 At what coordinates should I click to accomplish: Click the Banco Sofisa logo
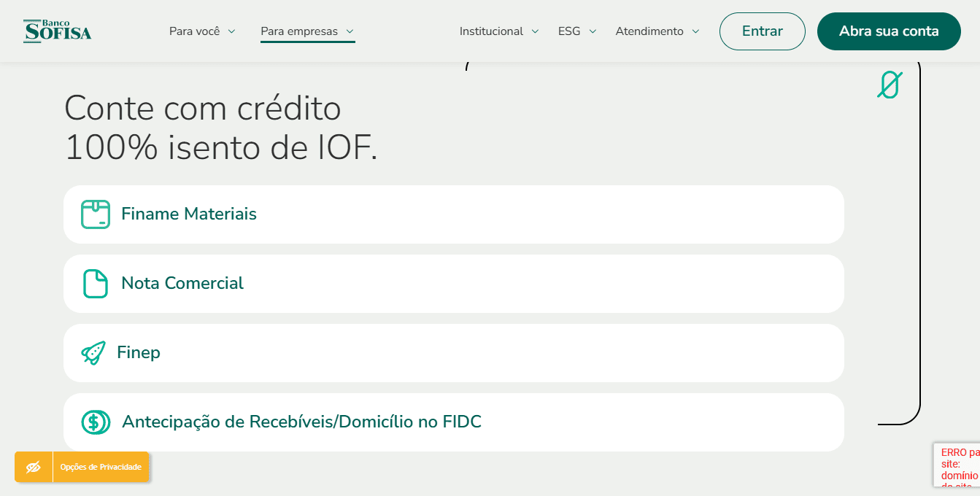[x=58, y=31]
